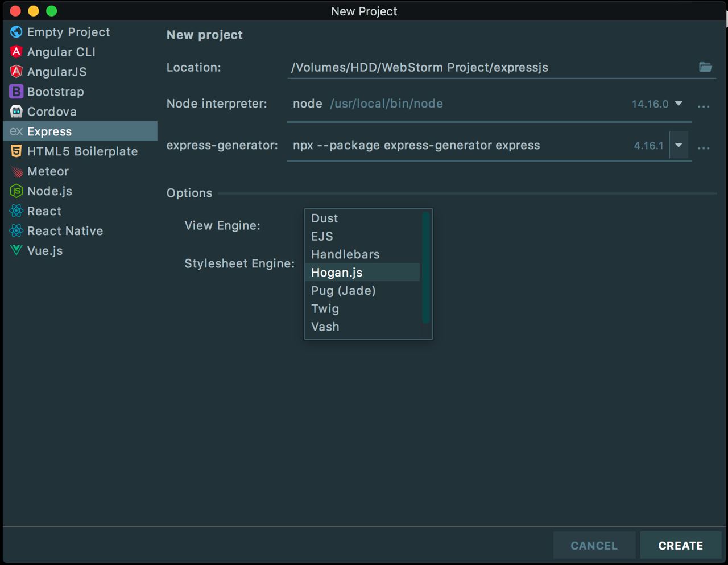Choose the Vue.js logo icon
This screenshot has height=565, width=728.
pyautogui.click(x=16, y=251)
